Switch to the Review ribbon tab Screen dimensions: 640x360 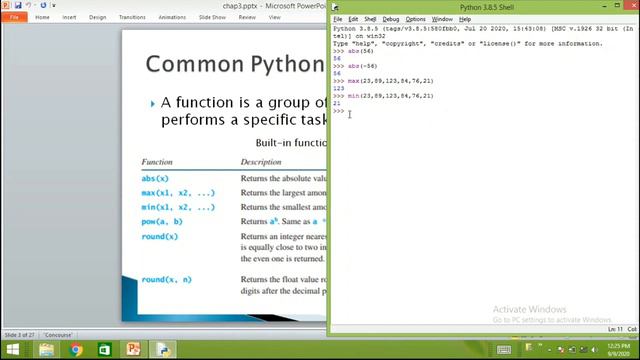(x=247, y=17)
